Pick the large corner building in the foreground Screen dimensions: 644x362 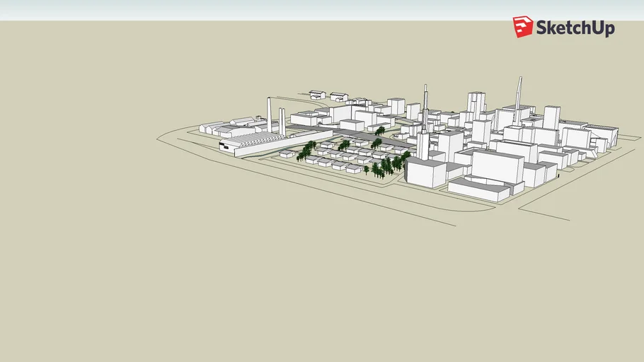[425, 173]
